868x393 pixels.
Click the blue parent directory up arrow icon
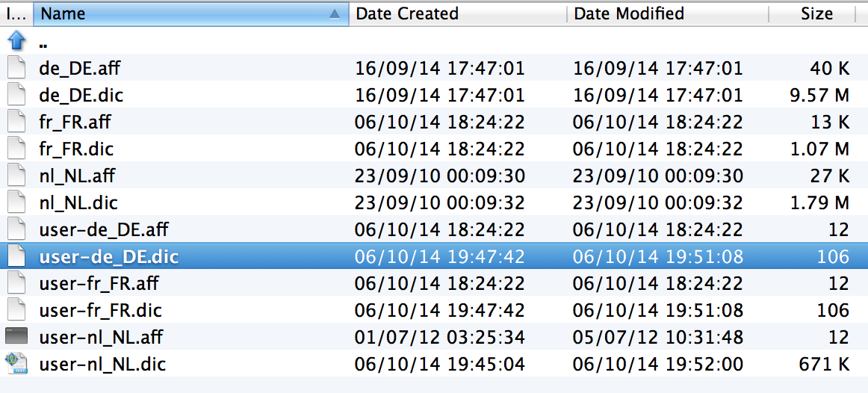tap(16, 41)
